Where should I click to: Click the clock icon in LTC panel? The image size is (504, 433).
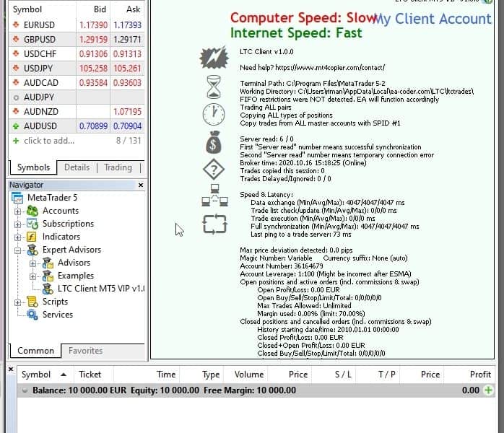point(214,114)
